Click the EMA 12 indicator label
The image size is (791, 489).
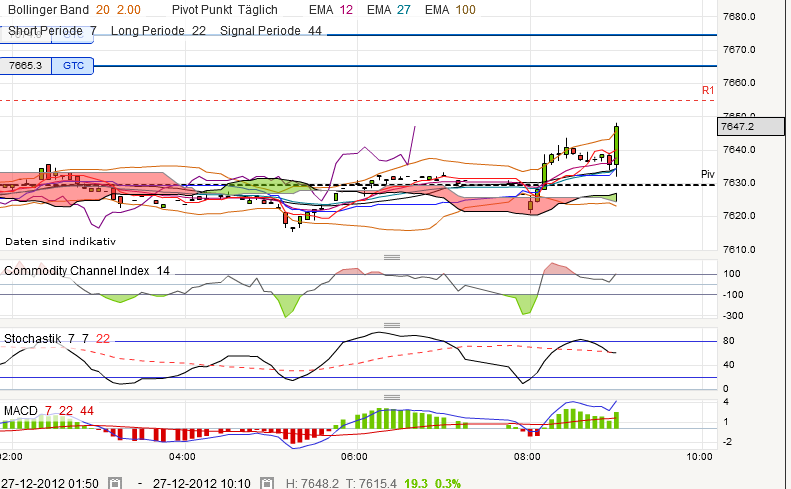tap(331, 10)
